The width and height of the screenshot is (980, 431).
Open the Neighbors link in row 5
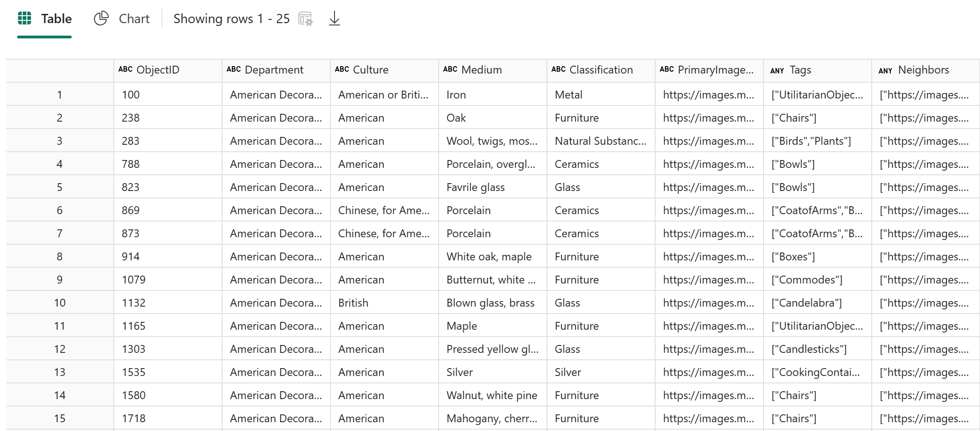click(x=924, y=187)
